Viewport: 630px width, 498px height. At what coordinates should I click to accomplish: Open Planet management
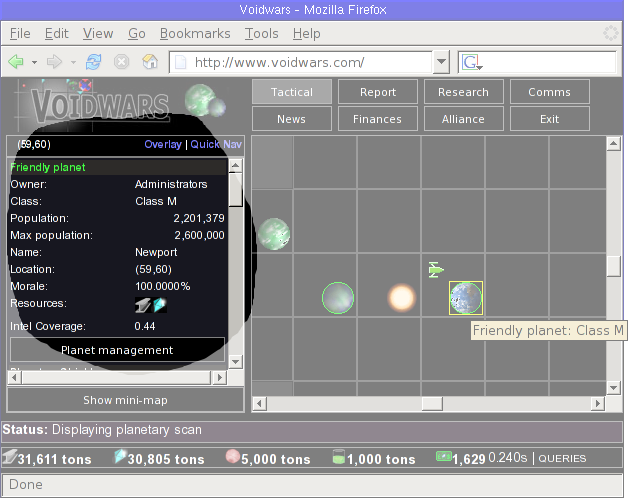[x=117, y=350]
